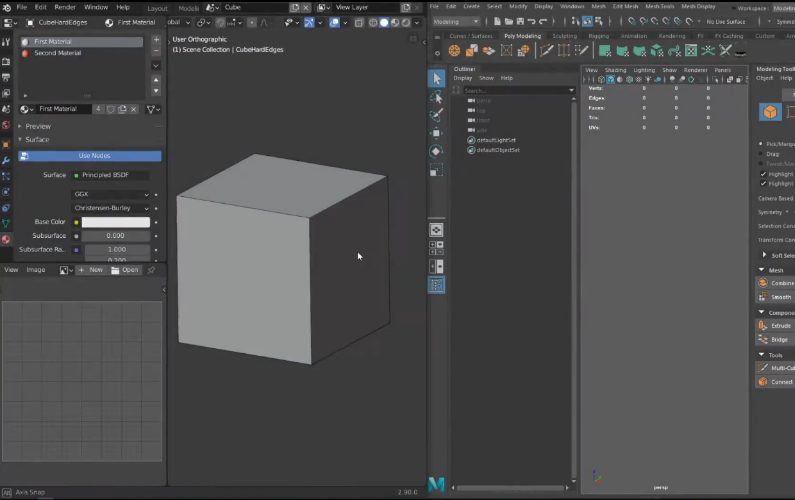
Task: Click the polygon sphere shelf icon
Action: [454, 50]
